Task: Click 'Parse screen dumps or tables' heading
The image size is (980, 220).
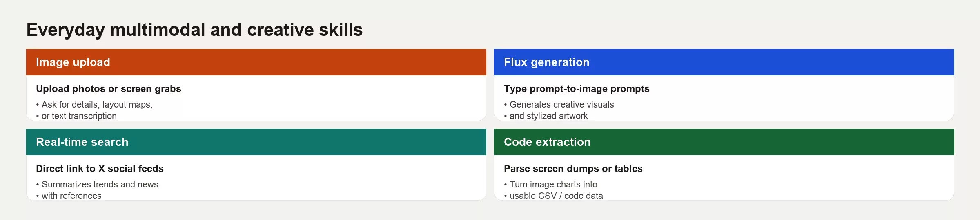Action: click(x=573, y=169)
